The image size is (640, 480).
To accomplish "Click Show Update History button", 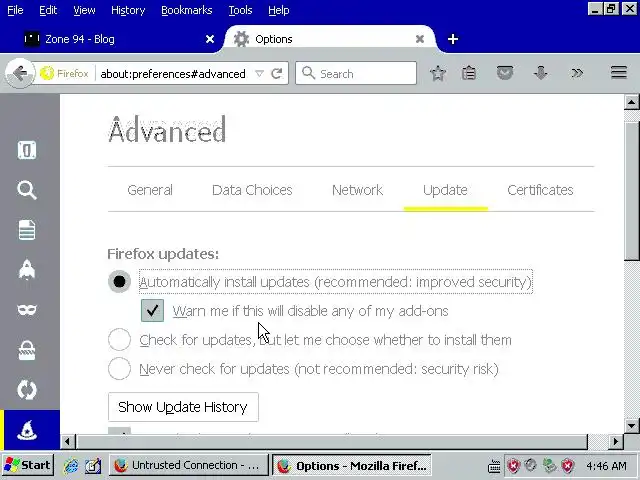I will tap(183, 407).
